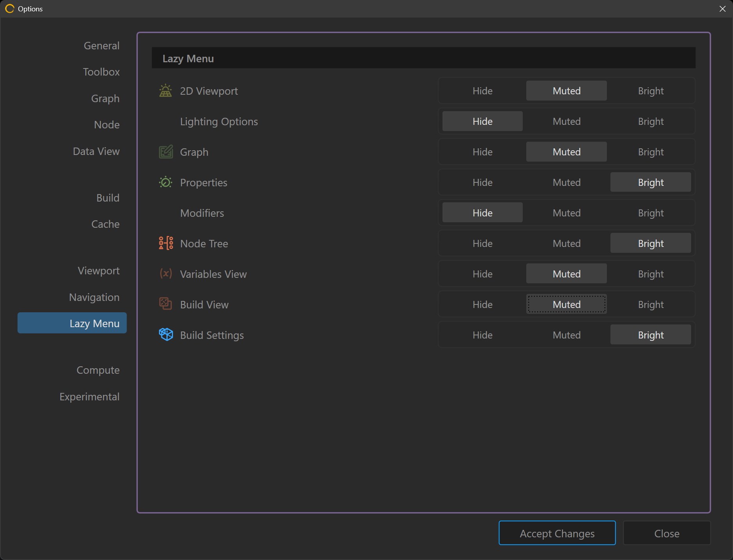The height and width of the screenshot is (560, 733).
Task: Click the Lazy Menu section header
Action: click(x=424, y=58)
